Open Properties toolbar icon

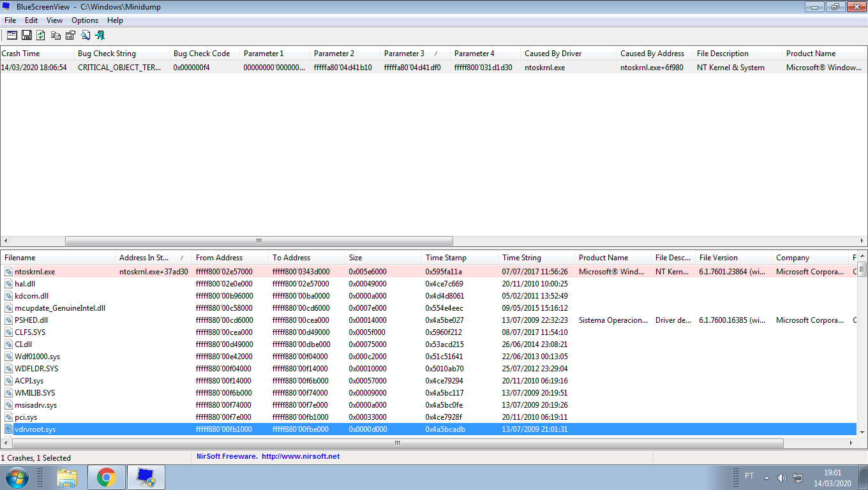[70, 36]
